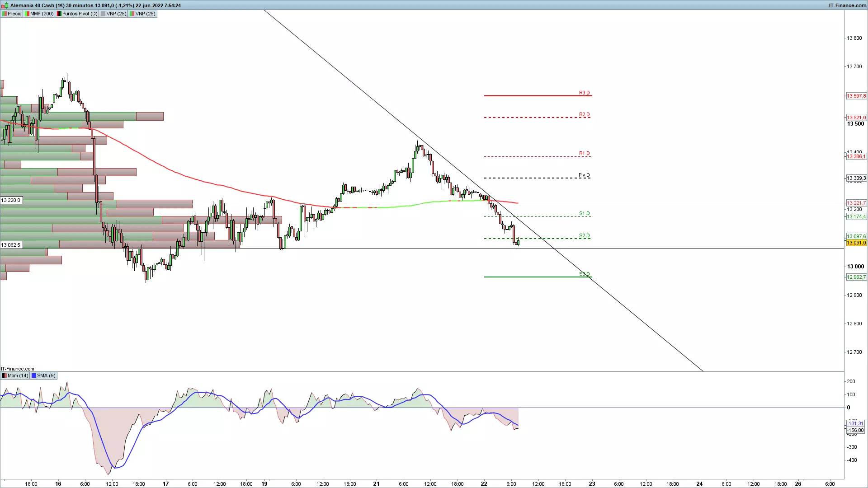Click the 12 700 price axis label
Viewport: 868px width, 488px height.
854,352
